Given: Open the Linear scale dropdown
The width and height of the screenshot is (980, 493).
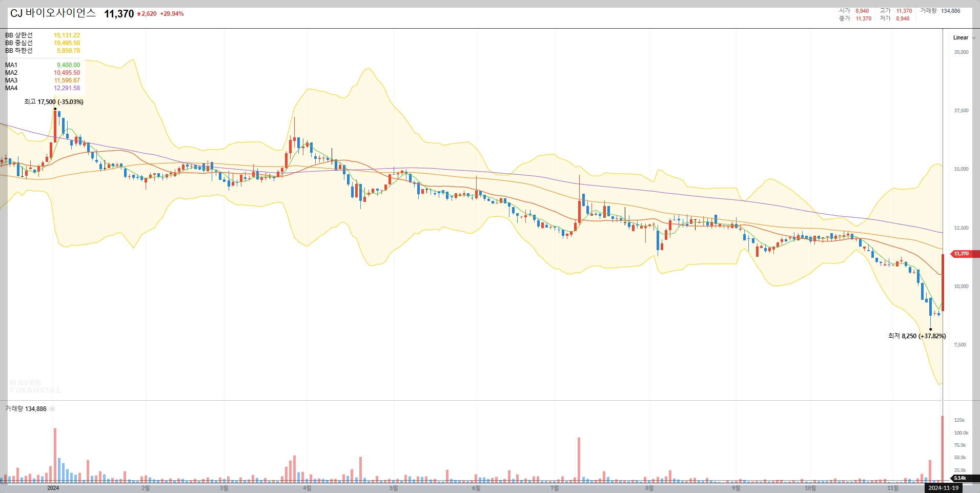Looking at the screenshot, I should pyautogui.click(x=964, y=37).
